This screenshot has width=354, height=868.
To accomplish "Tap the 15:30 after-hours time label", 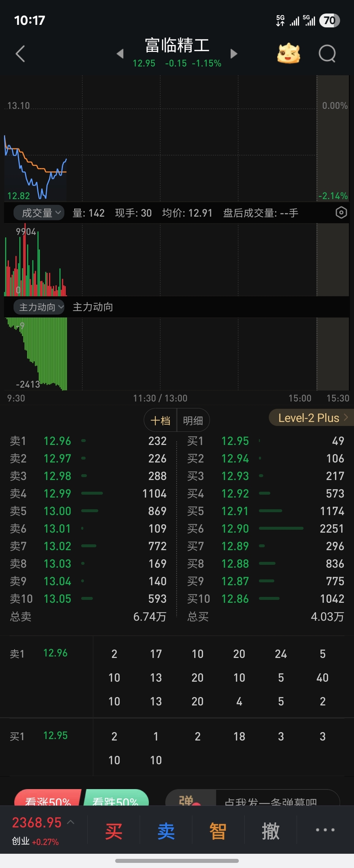I will coord(338,398).
